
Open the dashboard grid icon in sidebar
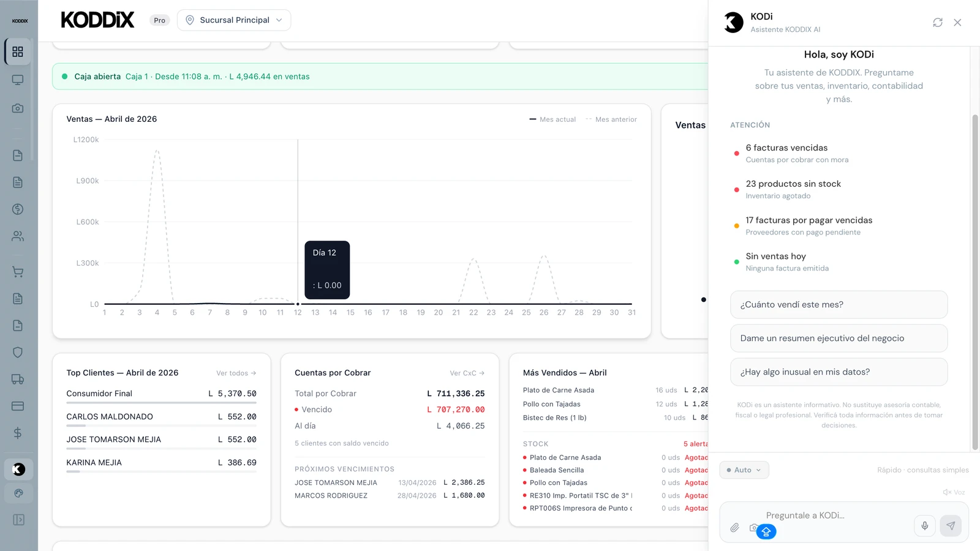tap(18, 52)
